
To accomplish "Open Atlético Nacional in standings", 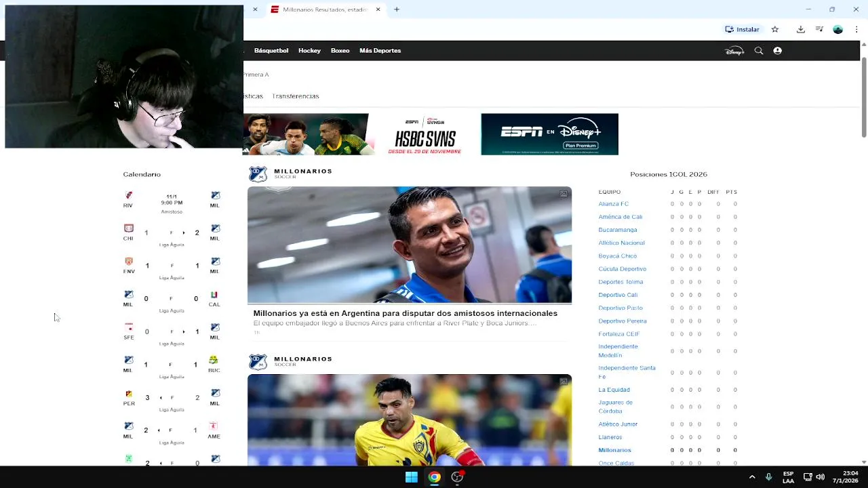I will click(x=622, y=243).
